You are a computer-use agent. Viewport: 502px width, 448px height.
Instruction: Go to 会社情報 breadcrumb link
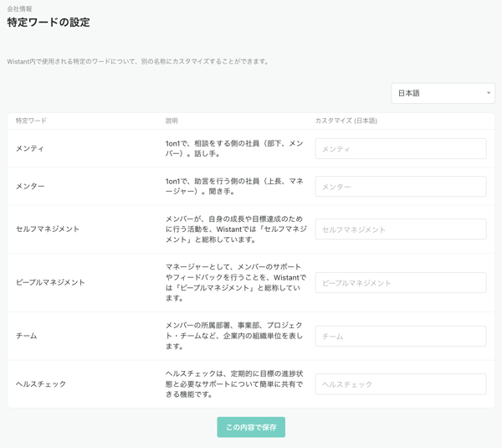[x=20, y=8]
